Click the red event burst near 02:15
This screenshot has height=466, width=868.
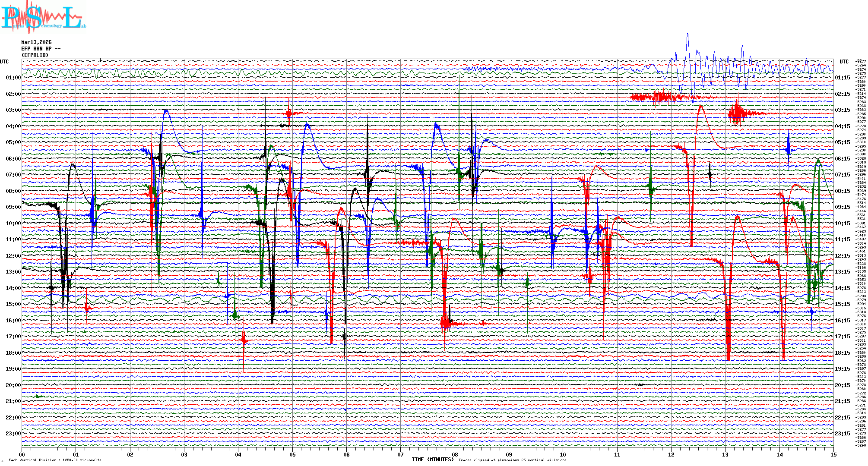pyautogui.click(x=661, y=97)
